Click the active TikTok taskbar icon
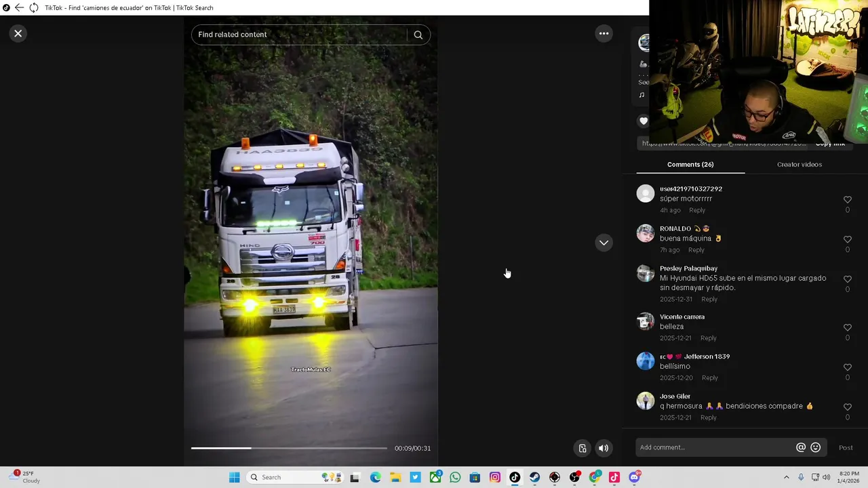868x488 pixels. pyautogui.click(x=515, y=477)
